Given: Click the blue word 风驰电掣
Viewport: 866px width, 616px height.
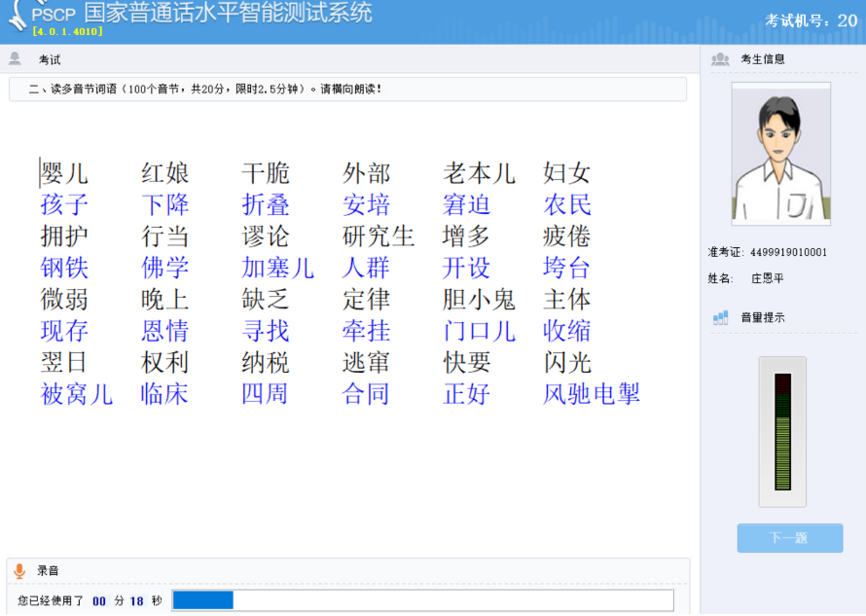Looking at the screenshot, I should point(592,394).
